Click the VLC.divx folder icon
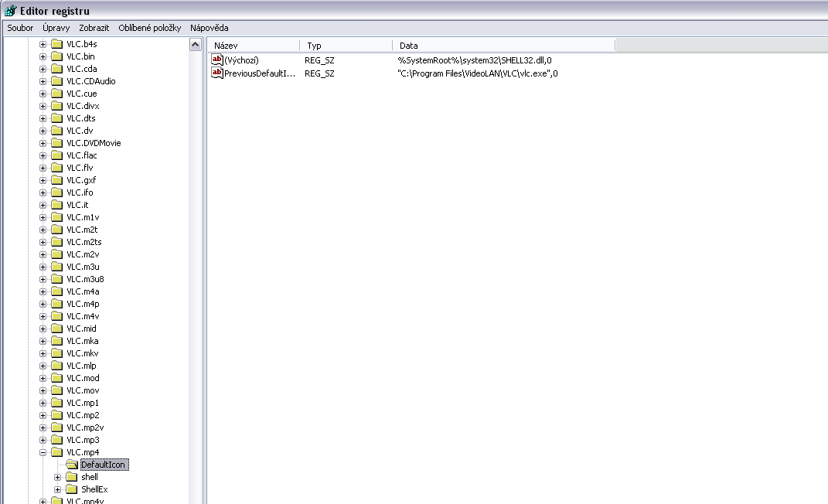The image size is (828, 504). pos(57,106)
